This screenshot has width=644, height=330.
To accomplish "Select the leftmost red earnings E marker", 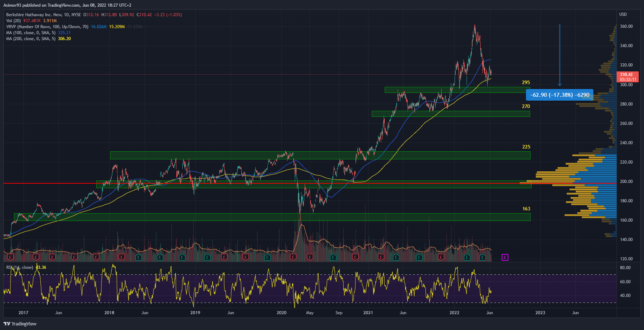I will point(10,258).
